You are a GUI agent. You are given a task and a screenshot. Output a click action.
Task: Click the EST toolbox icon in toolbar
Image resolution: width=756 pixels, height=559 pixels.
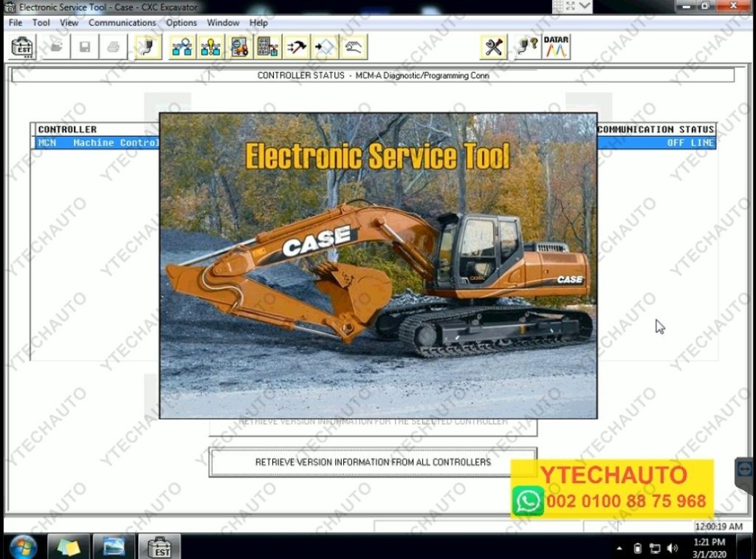[x=22, y=47]
